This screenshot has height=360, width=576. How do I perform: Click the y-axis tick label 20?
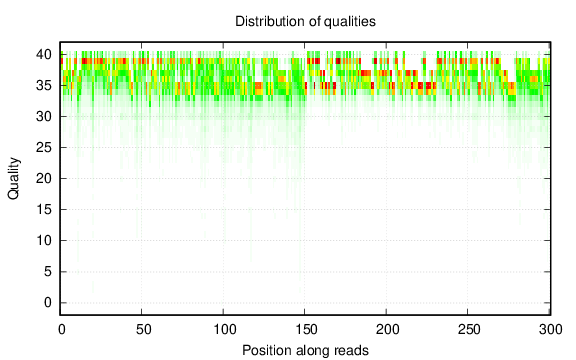tap(43, 179)
